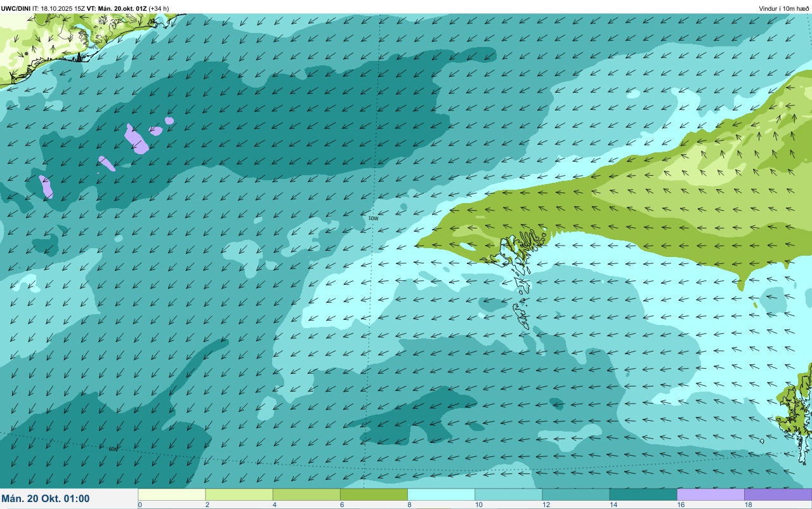The height and width of the screenshot is (509, 812).
Task: Click the "Vindur í 10m hæð" title text
Action: [783, 8]
